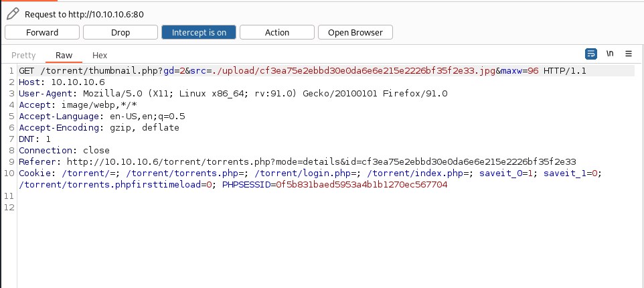Click the Open Browser button
Image resolution: width=644 pixels, height=288 pixels.
[x=355, y=32]
